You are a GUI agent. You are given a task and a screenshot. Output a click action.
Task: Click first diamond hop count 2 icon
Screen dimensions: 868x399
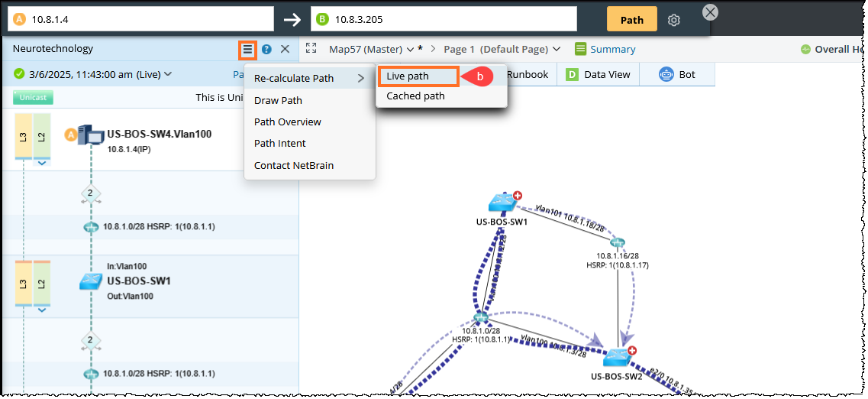91,194
